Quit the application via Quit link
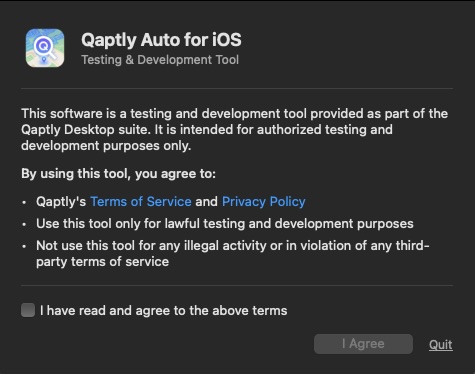Image resolution: width=475 pixels, height=374 pixels. click(441, 344)
